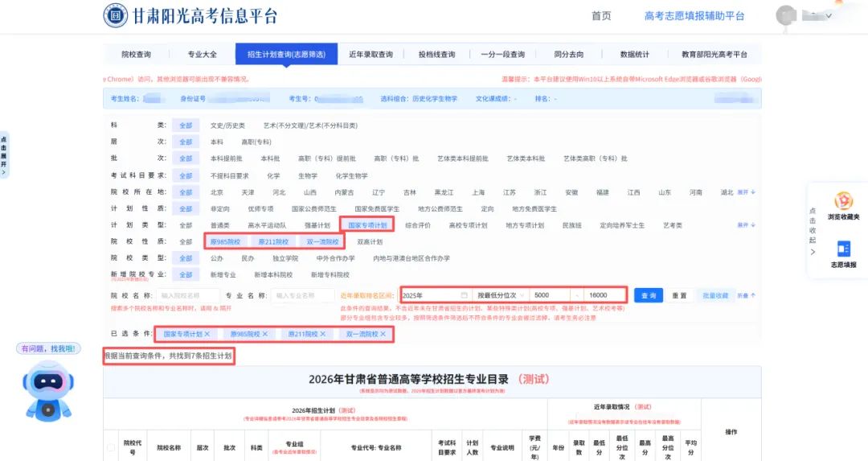Image resolution: width=868 pixels, height=461 pixels.
Task: Click the 重置 button
Action: pos(679,295)
